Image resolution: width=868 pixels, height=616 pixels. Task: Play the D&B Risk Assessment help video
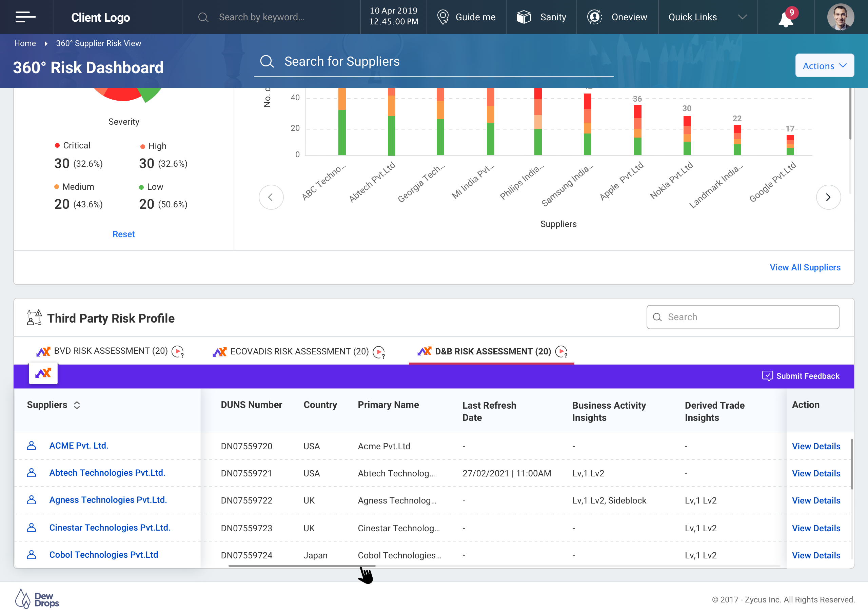pos(561,352)
